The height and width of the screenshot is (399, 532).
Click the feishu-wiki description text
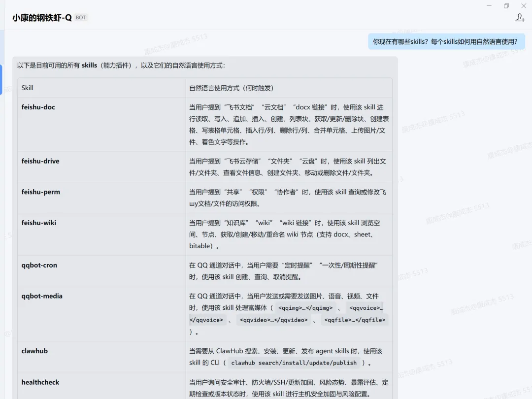coord(284,234)
